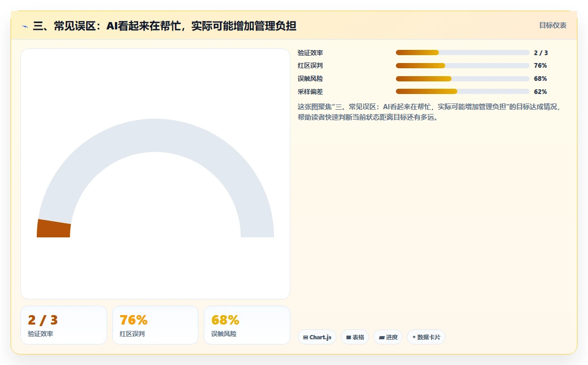Click the gray unfilled arc of the gauge
The width and height of the screenshot is (588, 365).
(x=155, y=135)
